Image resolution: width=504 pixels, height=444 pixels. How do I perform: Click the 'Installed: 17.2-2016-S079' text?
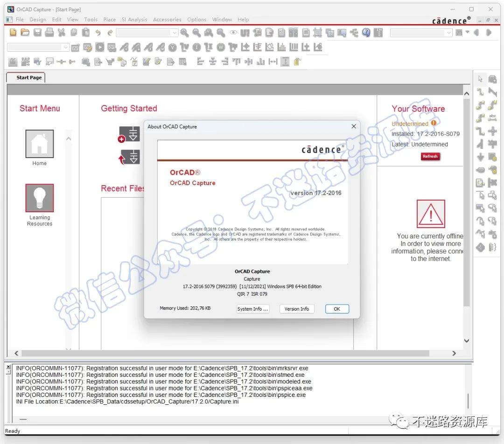425,134
